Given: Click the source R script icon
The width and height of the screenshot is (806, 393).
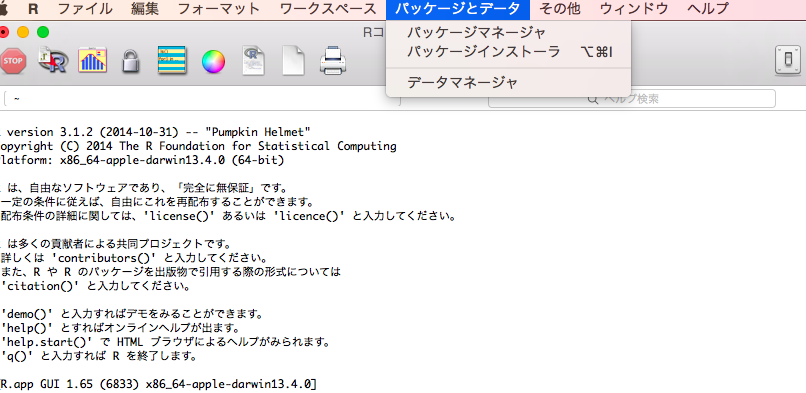Looking at the screenshot, I should click(52, 60).
